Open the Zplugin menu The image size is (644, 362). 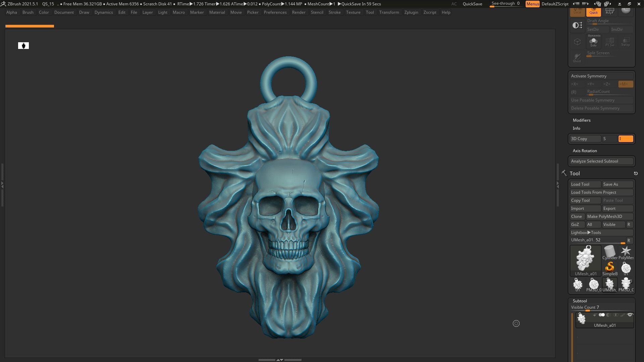pyautogui.click(x=411, y=12)
